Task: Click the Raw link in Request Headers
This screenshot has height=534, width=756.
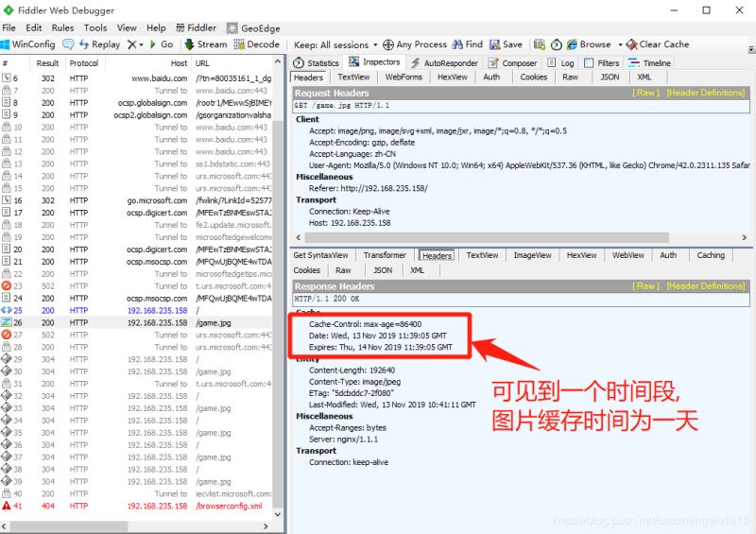Action: pos(645,94)
